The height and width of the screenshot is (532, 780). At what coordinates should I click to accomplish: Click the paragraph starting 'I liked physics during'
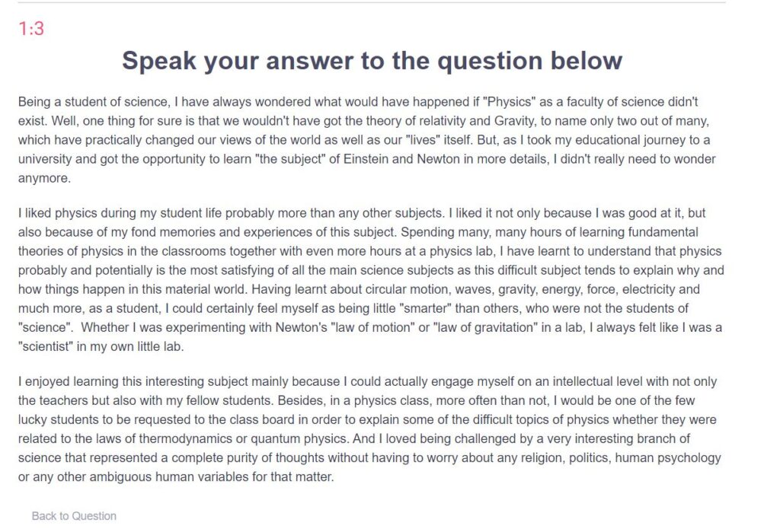pyautogui.click(x=371, y=279)
